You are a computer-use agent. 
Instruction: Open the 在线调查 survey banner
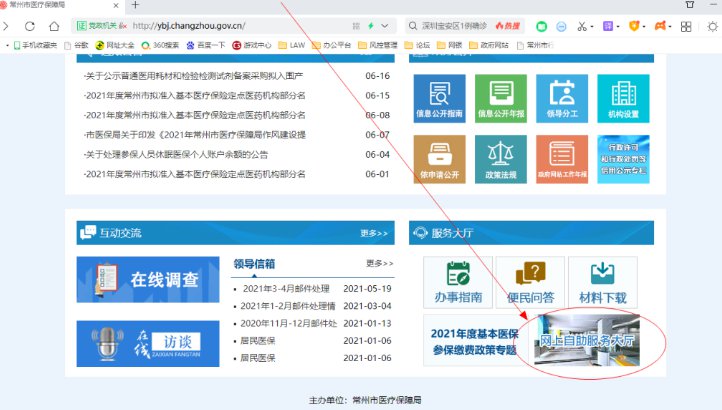point(141,280)
